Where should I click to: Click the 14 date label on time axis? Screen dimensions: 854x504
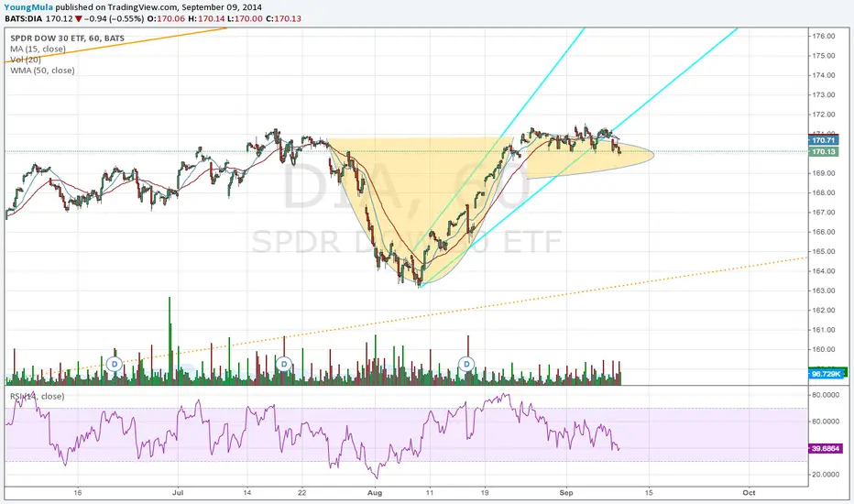246,493
